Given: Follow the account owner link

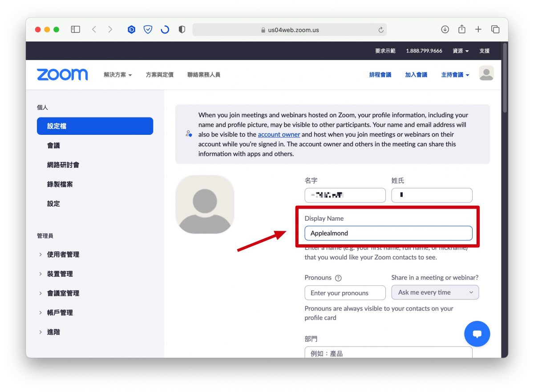Looking at the screenshot, I should coord(279,134).
